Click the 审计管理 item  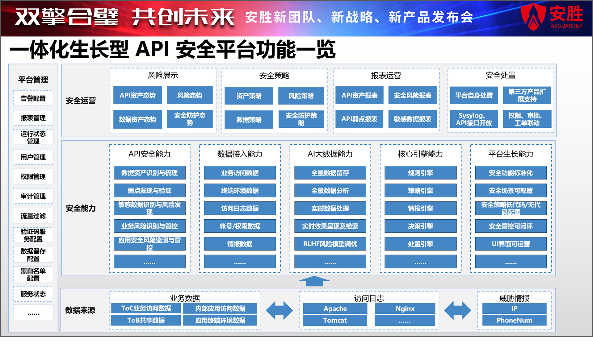pos(33,196)
